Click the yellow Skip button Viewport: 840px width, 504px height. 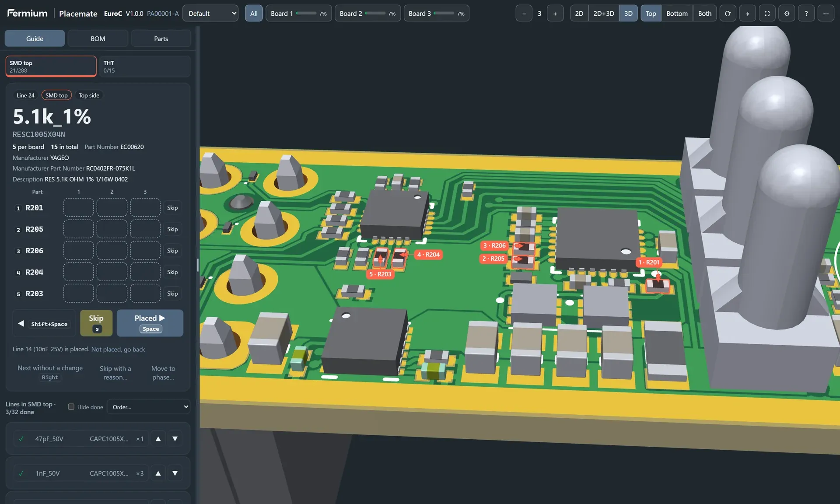click(x=96, y=323)
